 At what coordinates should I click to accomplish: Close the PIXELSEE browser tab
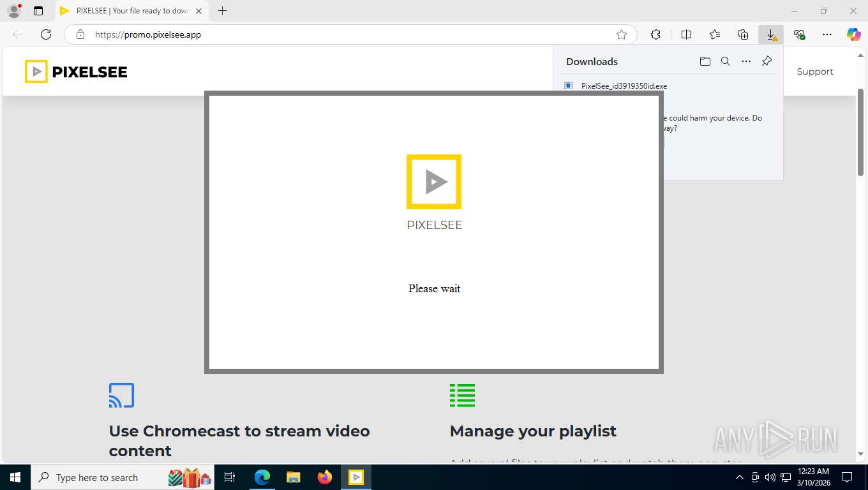pos(198,11)
